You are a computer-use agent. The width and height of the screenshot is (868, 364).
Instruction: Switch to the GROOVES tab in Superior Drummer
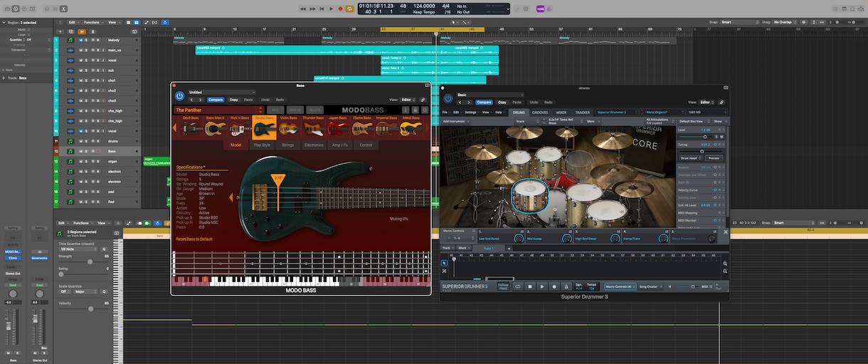541,113
